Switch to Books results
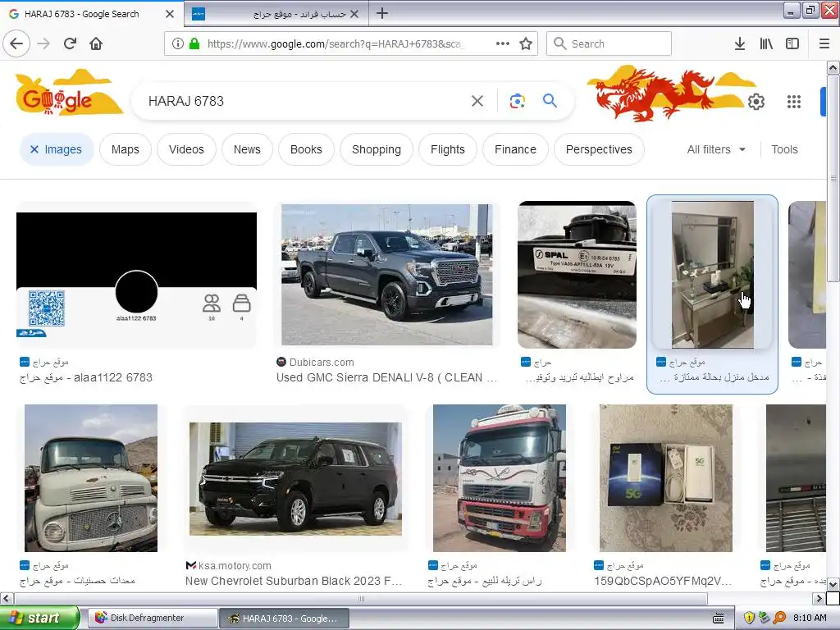The height and width of the screenshot is (630, 840). [306, 149]
